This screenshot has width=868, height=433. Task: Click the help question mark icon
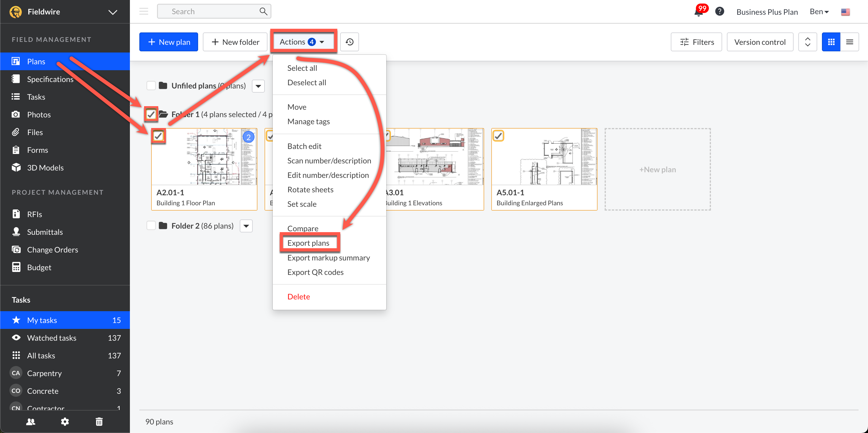719,12
